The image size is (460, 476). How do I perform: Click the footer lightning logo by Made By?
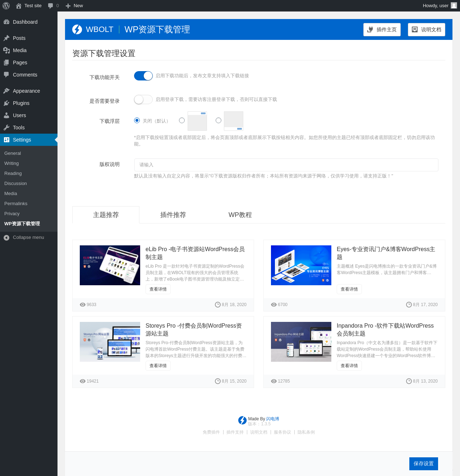243,420
